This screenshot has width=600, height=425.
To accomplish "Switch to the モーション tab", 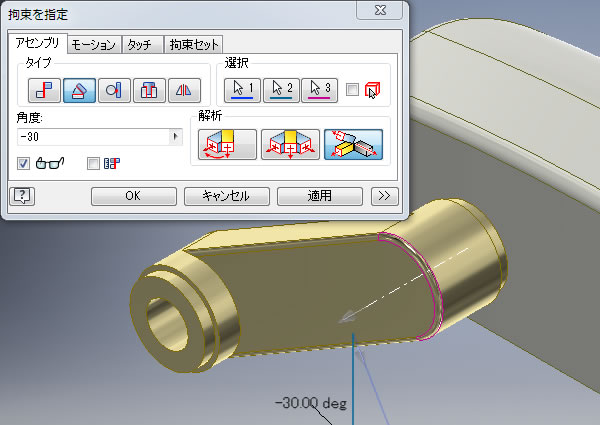I will (94, 45).
